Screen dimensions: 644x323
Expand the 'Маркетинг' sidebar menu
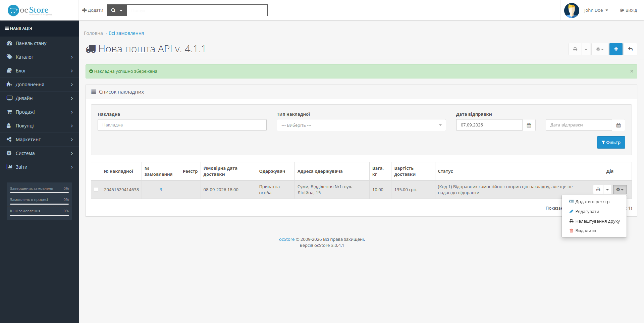[39, 140]
